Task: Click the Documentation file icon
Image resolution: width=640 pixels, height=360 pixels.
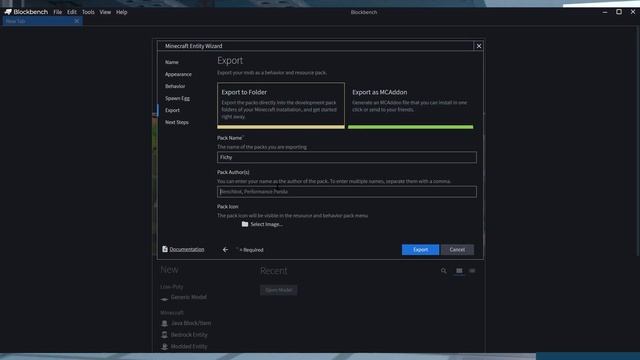Action: 165,249
